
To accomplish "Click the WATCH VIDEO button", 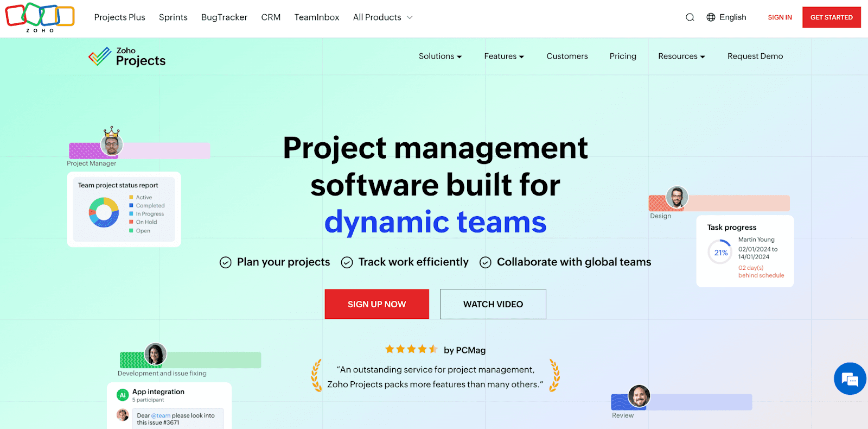I will point(493,304).
